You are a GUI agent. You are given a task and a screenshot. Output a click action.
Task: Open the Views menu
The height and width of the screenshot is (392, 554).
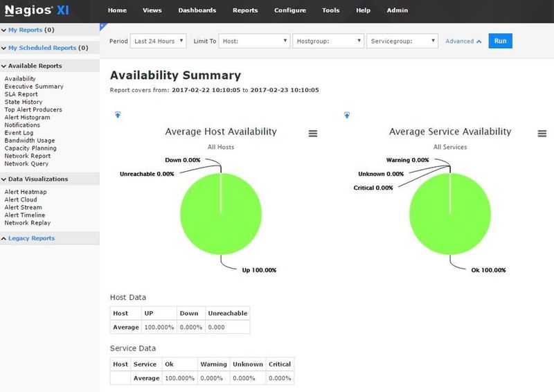[x=152, y=10]
